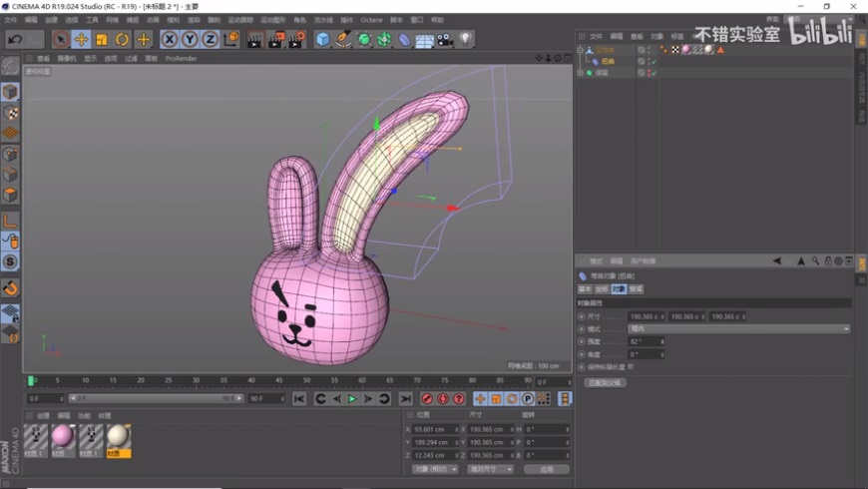Activate the Rotate tool
Image resolution: width=868 pixels, height=489 pixels.
122,39
